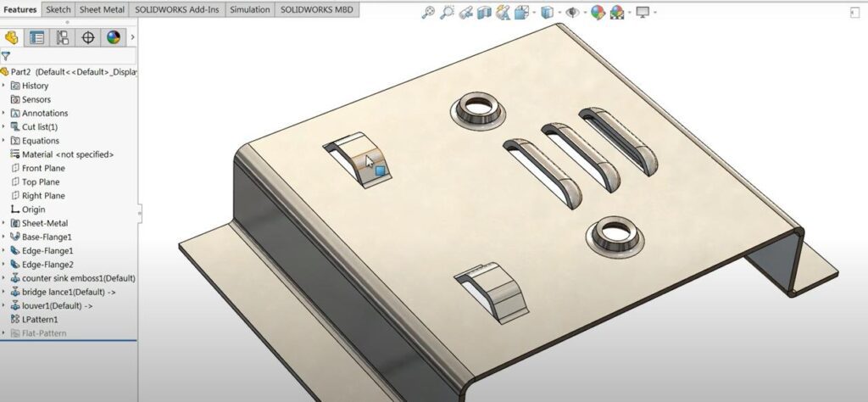Select the LPattern1 pattern icon
This screenshot has width=868, height=402.
[15, 320]
